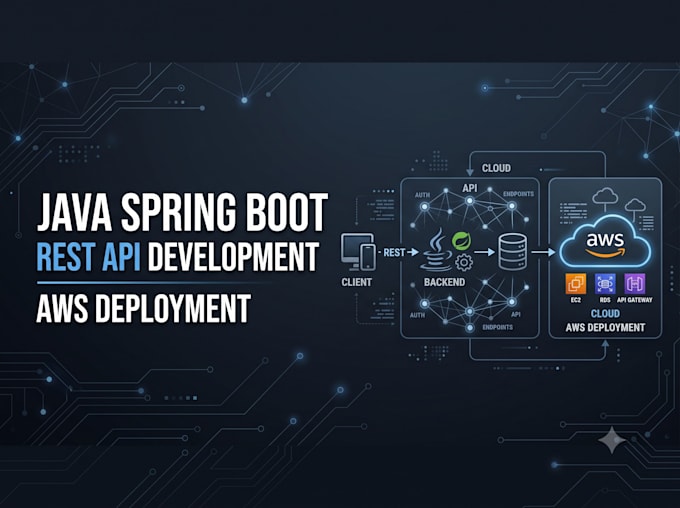Click the "EC2" caption

pyautogui.click(x=576, y=300)
